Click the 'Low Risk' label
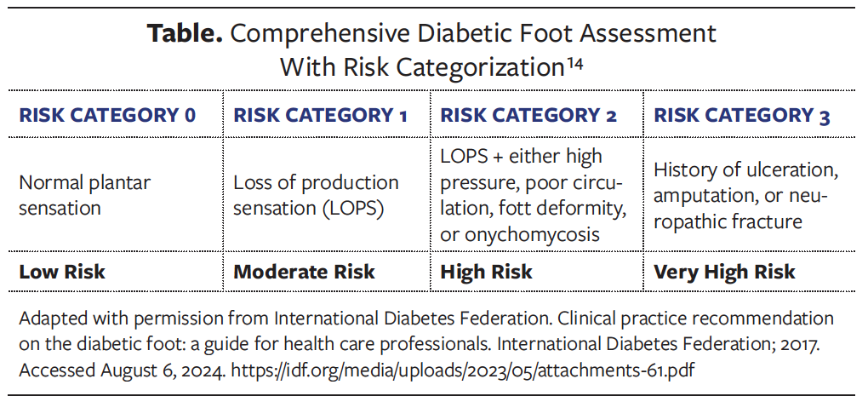This screenshot has height=402, width=868. 62,272
